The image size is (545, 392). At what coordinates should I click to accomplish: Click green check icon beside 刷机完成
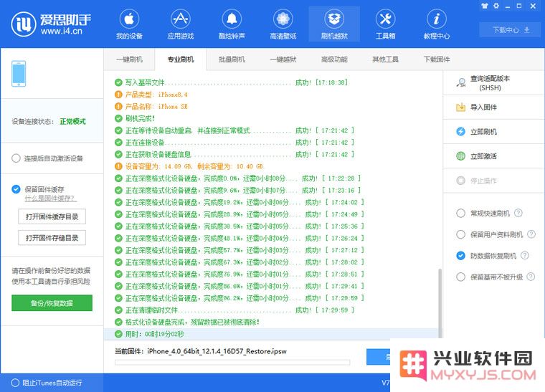pos(118,118)
